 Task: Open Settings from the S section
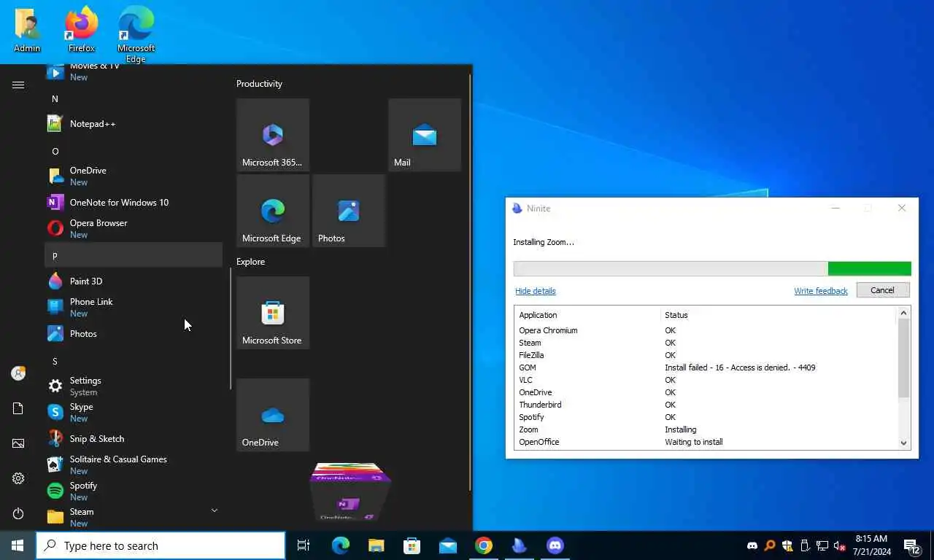pyautogui.click(x=134, y=386)
